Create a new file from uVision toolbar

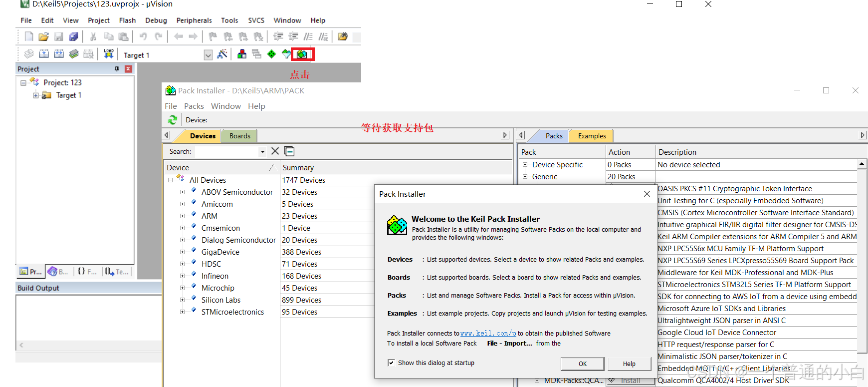(29, 36)
